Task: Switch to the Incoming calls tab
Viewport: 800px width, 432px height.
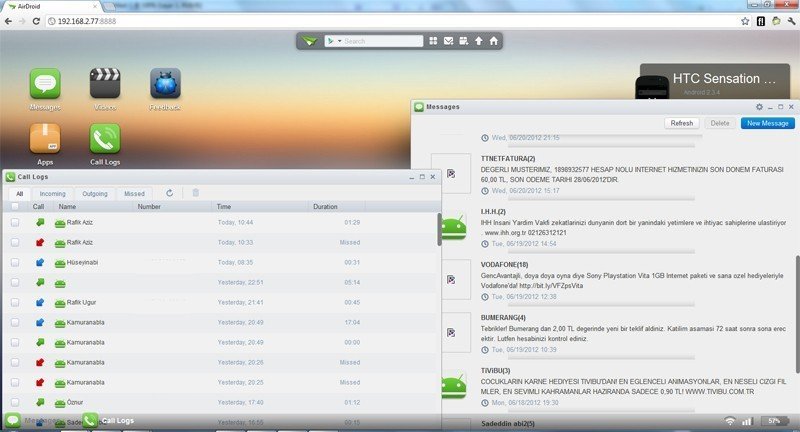Action: [52, 193]
